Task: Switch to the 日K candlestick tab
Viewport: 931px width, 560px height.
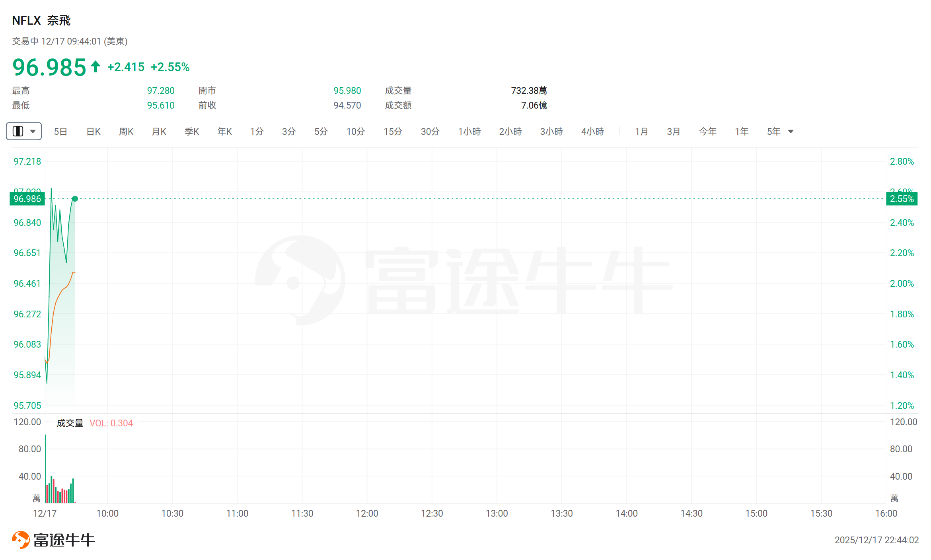Action: click(93, 131)
